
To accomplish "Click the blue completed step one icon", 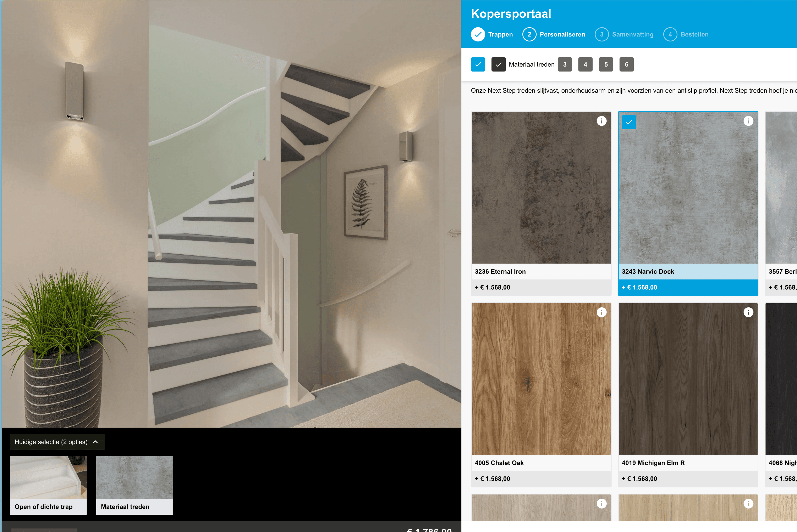I will 478,64.
